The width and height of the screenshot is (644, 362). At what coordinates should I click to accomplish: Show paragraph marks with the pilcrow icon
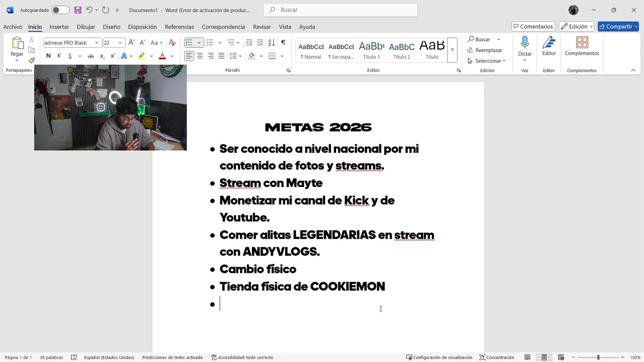[x=283, y=43]
